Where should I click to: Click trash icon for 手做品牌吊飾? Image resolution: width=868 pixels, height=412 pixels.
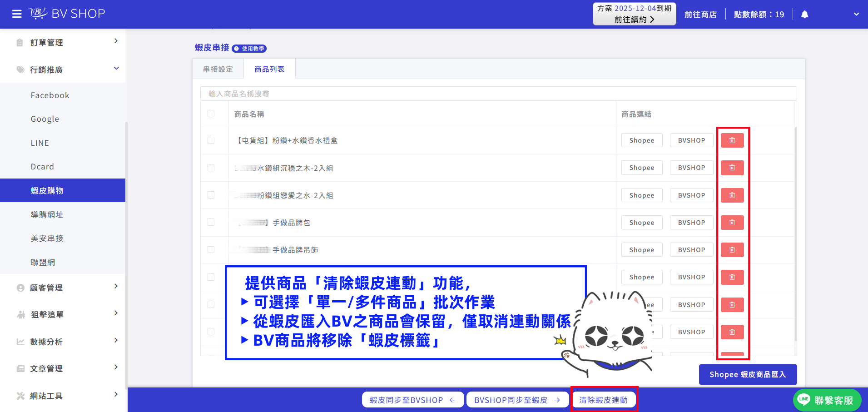point(732,250)
